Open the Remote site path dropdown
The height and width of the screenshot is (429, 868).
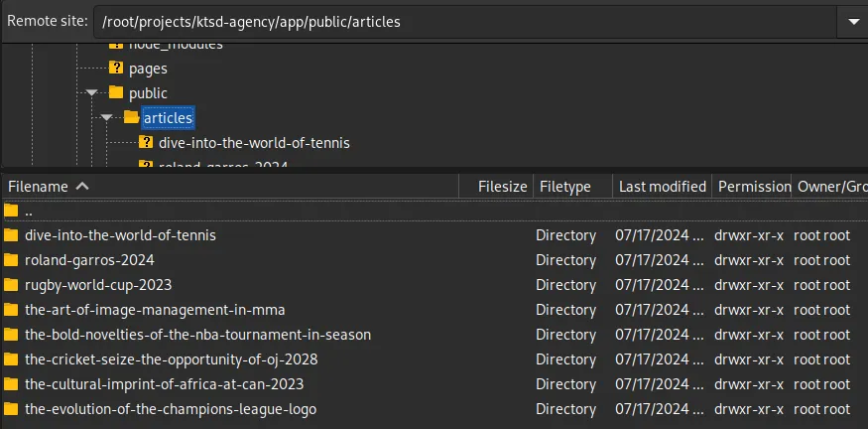851,21
